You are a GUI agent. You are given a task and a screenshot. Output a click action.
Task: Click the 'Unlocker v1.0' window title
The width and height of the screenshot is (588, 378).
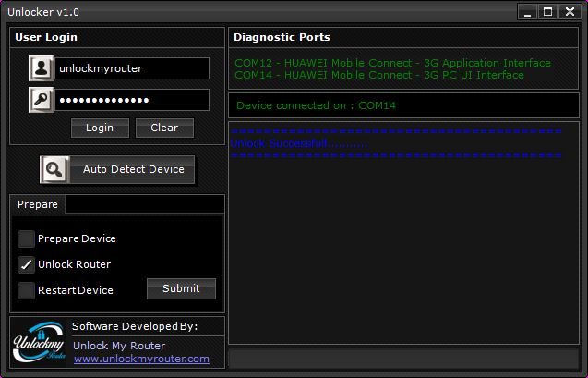click(x=43, y=12)
